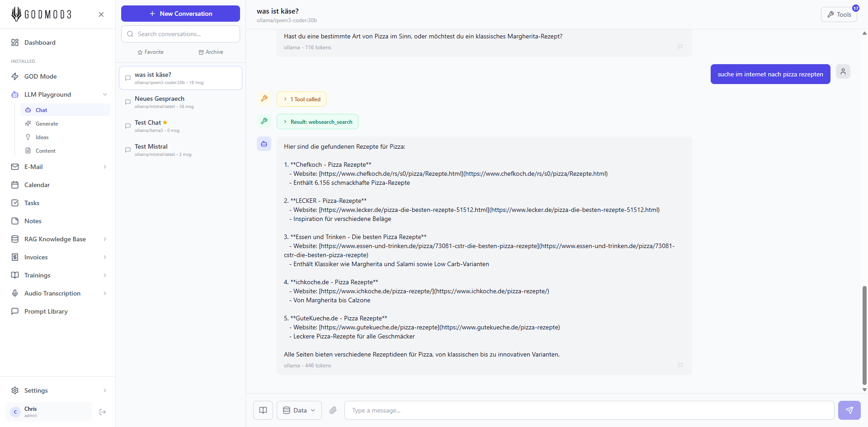Click the chat vertical scrollbar thumb

pyautogui.click(x=864, y=334)
